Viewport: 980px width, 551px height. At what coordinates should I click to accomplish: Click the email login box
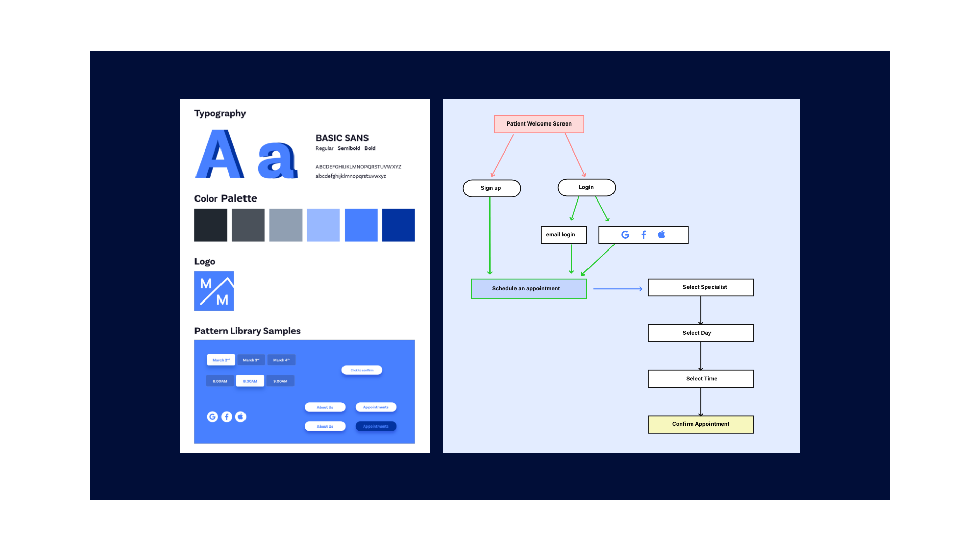(x=563, y=235)
